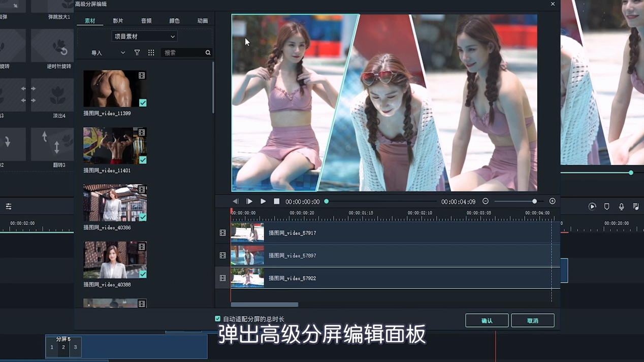The image size is (644, 362).
Task: Click film icon on 摄图网_video_40386 thumbnail
Action: [x=142, y=189]
